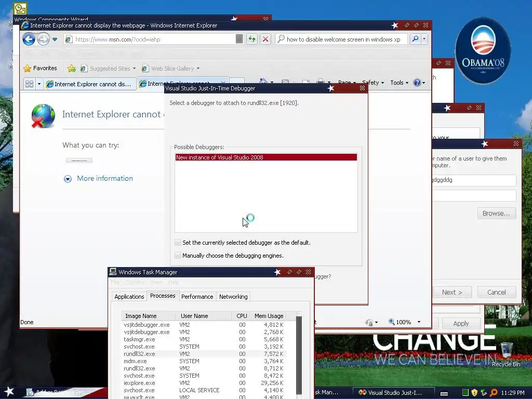This screenshot has width=532, height=399.
Task: Click Cancel in the user dialog
Action: [496, 292]
